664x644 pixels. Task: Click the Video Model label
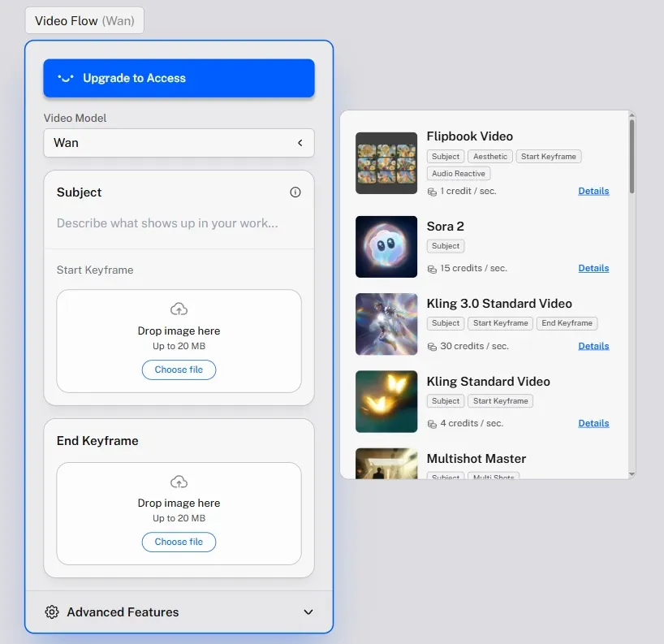75,119
